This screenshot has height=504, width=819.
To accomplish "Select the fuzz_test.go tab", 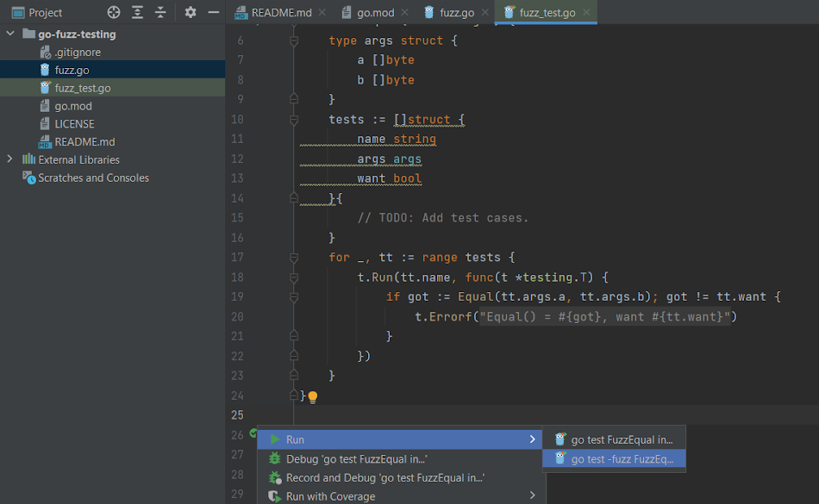I will (547, 13).
